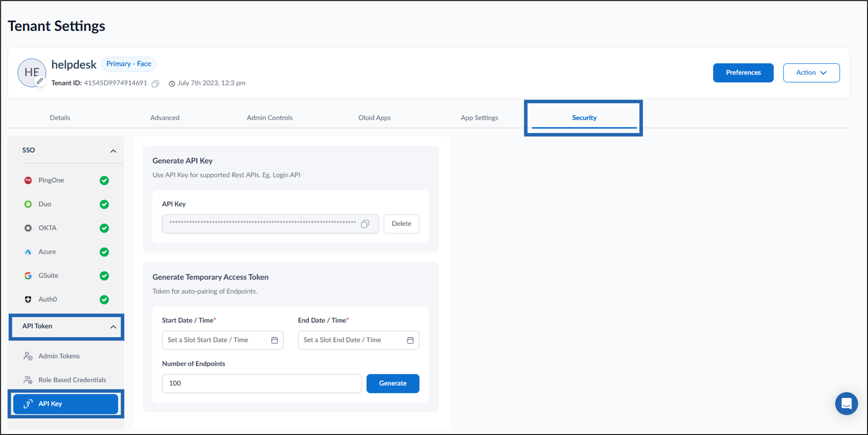Delete the existing API key
868x435 pixels.
point(402,224)
